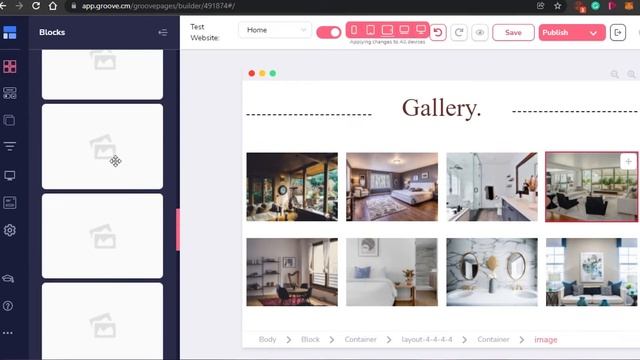Select the mobile device view
This screenshot has width=640, height=360.
pos(354,30)
